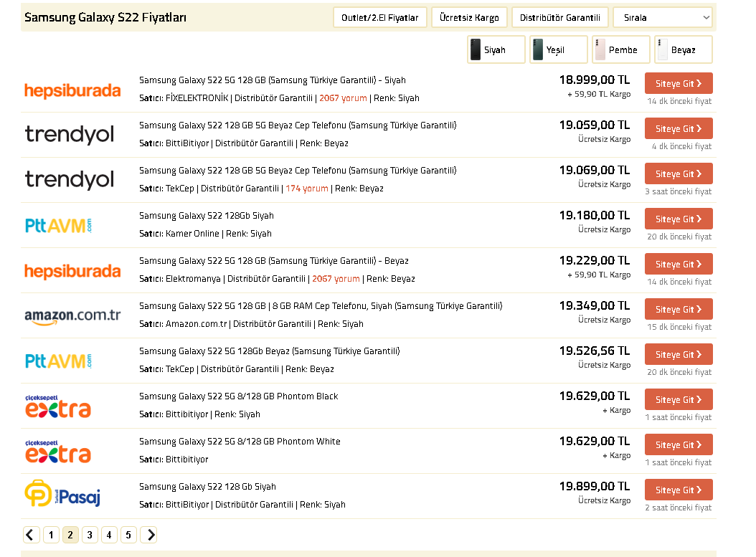Go to the previous page with the left arrow

32,535
